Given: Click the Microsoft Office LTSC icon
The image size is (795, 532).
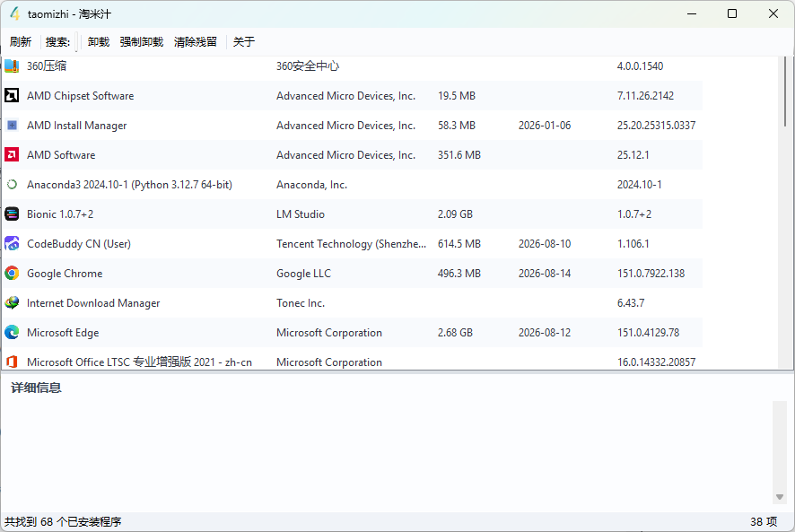Looking at the screenshot, I should point(12,362).
